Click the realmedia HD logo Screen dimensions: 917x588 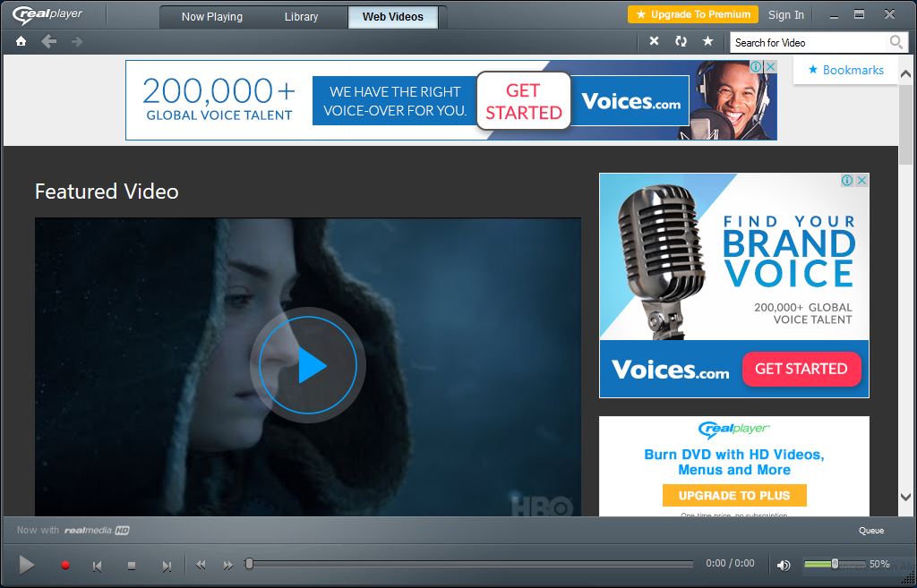(97, 530)
